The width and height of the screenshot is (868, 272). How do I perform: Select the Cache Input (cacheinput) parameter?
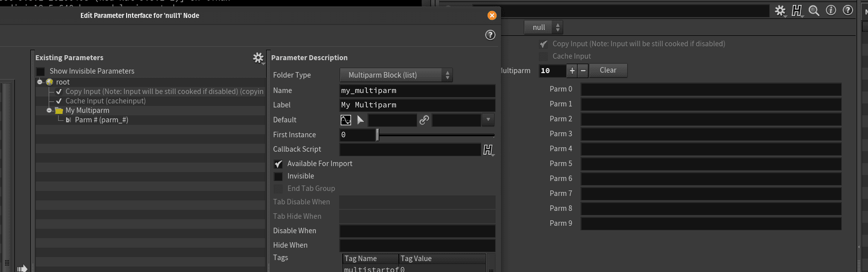click(x=105, y=101)
